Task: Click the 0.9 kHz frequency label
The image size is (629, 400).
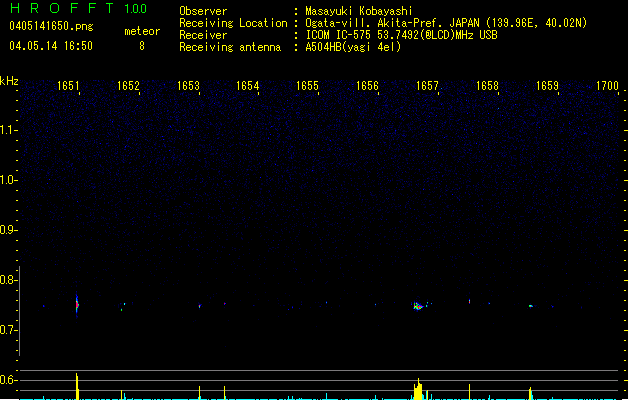Action: click(x=8, y=230)
